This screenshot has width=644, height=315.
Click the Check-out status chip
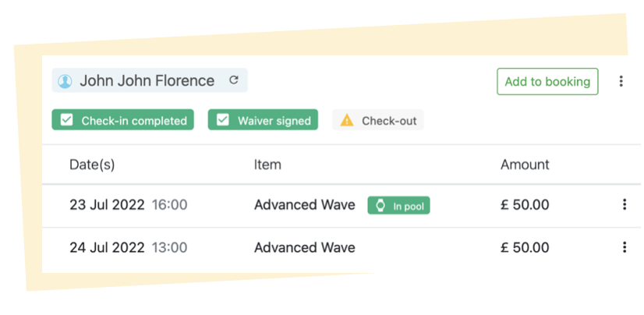(x=378, y=120)
